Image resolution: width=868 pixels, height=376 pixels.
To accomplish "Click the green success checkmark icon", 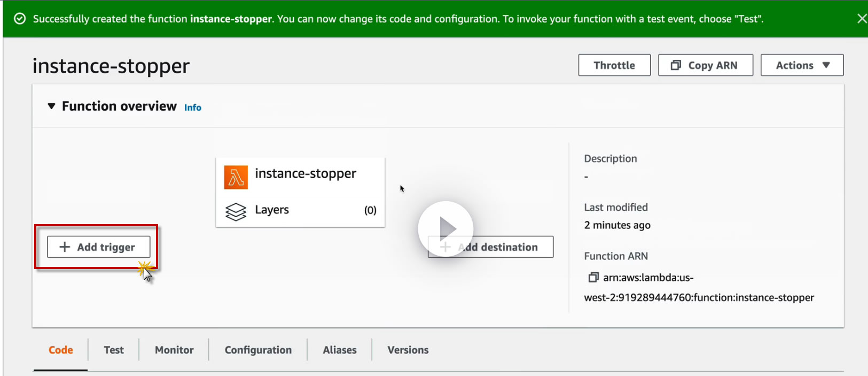I will (20, 19).
